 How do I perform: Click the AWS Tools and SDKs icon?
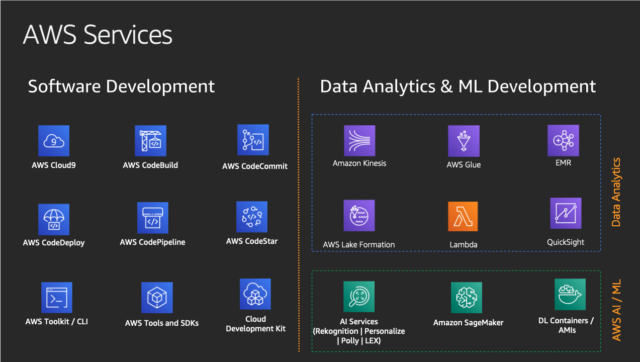tap(157, 298)
